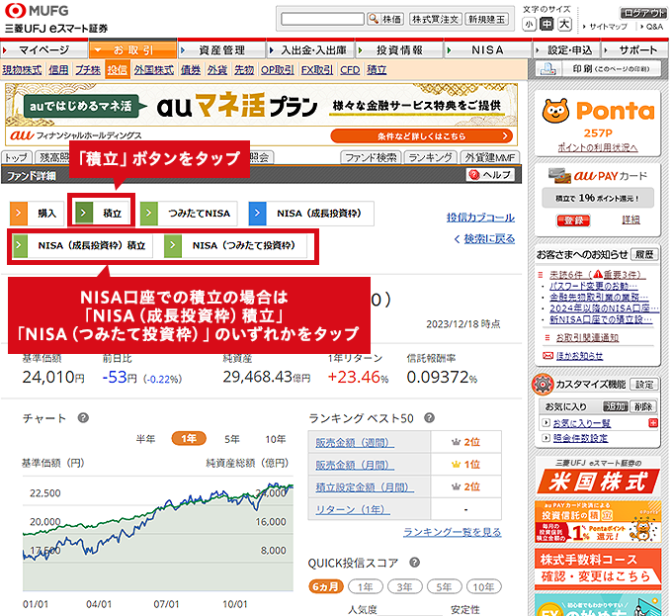Screen dimensions: 672x616
Task: Click the help icon beside チャート
Action: coord(83,418)
